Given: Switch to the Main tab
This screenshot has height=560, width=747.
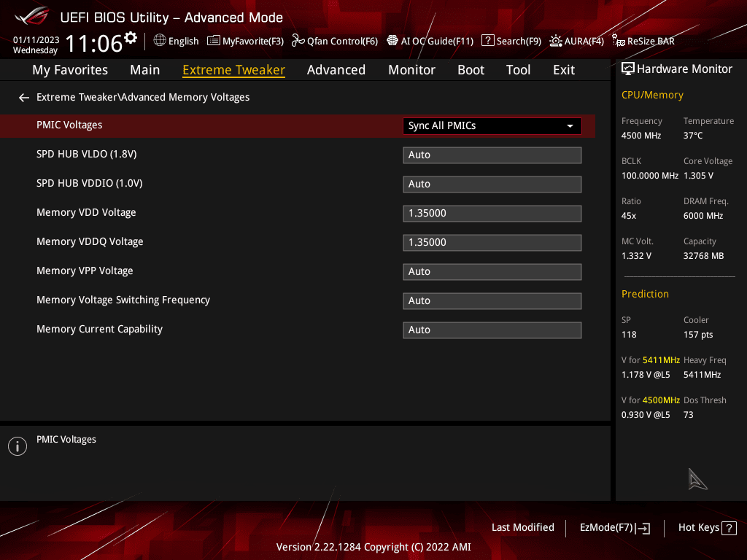Looking at the screenshot, I should 145,70.
